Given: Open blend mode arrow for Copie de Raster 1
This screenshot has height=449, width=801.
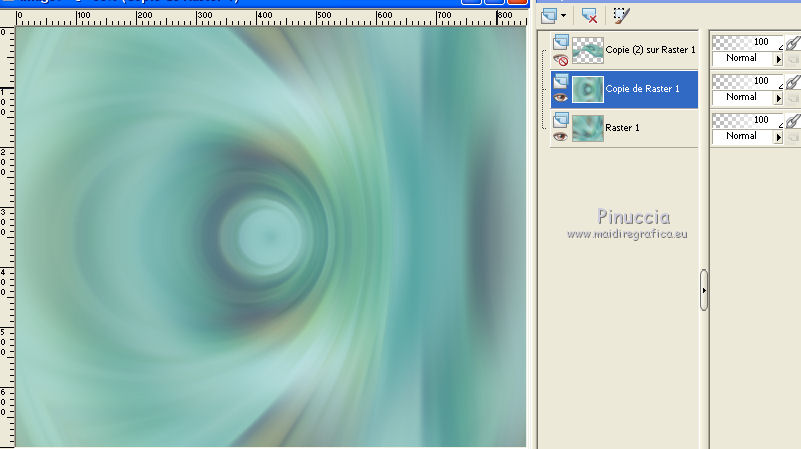Looking at the screenshot, I should [x=778, y=98].
